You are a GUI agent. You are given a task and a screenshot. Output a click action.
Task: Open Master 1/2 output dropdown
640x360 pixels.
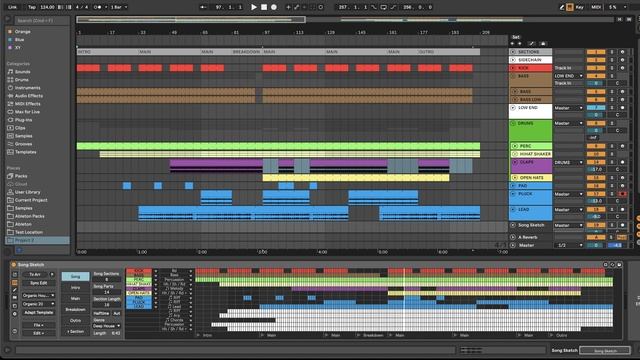click(569, 245)
